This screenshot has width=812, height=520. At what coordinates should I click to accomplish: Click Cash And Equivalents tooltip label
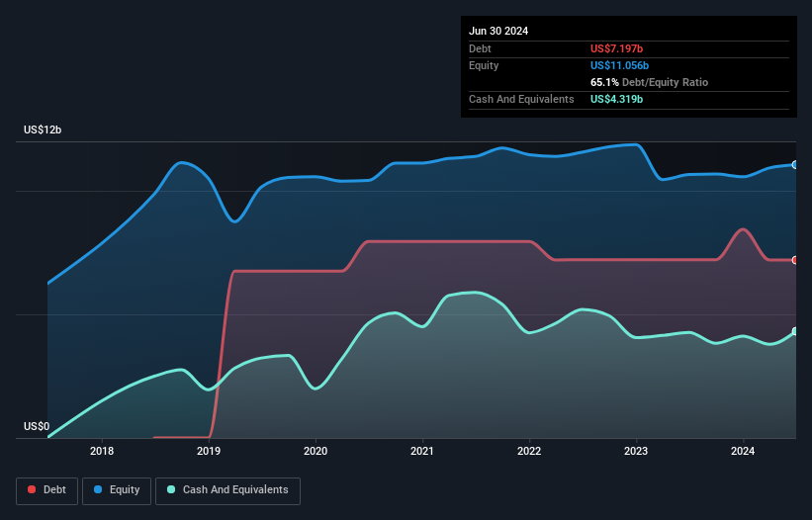[x=521, y=99]
